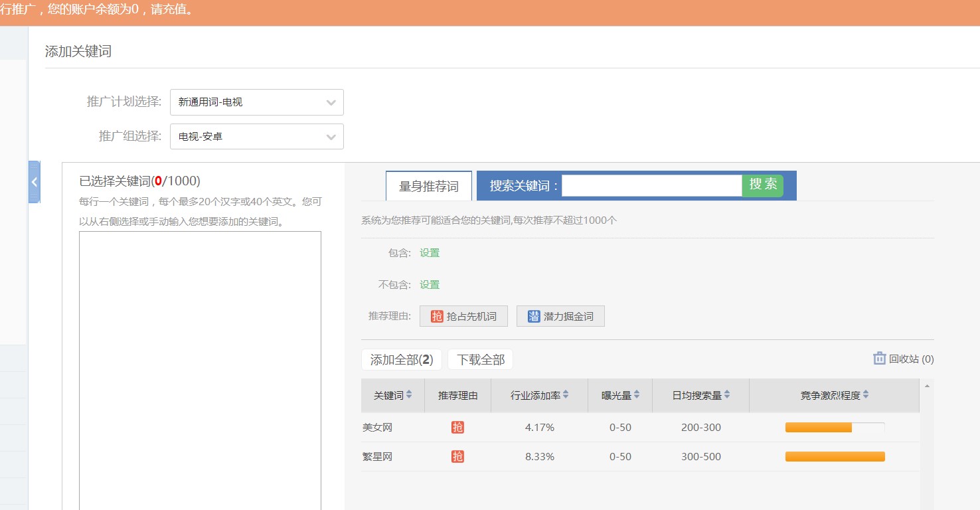The width and height of the screenshot is (980, 510).
Task: Sort by 竞争激烈程度 column arrows
Action: (866, 394)
